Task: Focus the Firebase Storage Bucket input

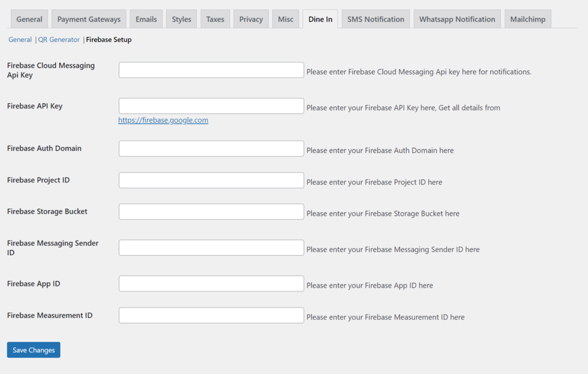Action: click(211, 212)
